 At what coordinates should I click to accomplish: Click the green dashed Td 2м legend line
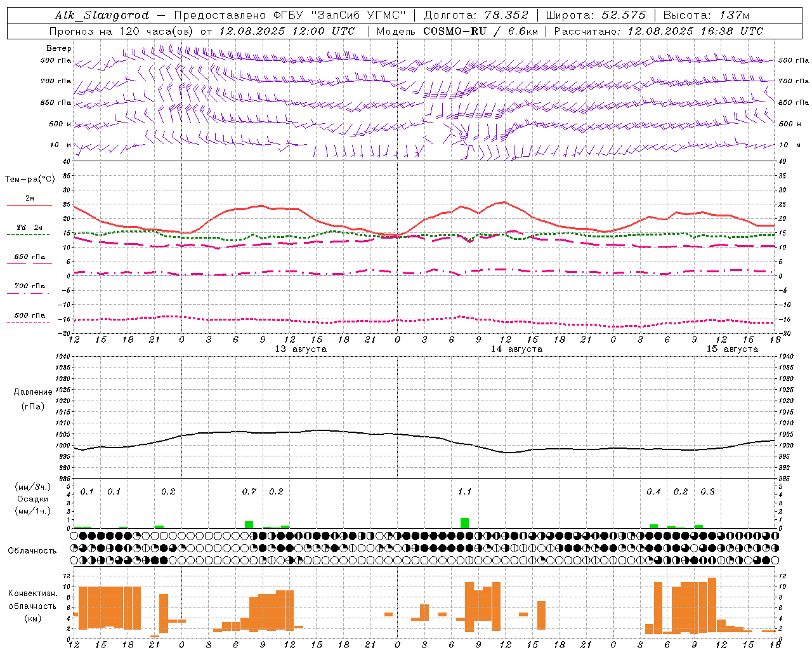(28, 234)
